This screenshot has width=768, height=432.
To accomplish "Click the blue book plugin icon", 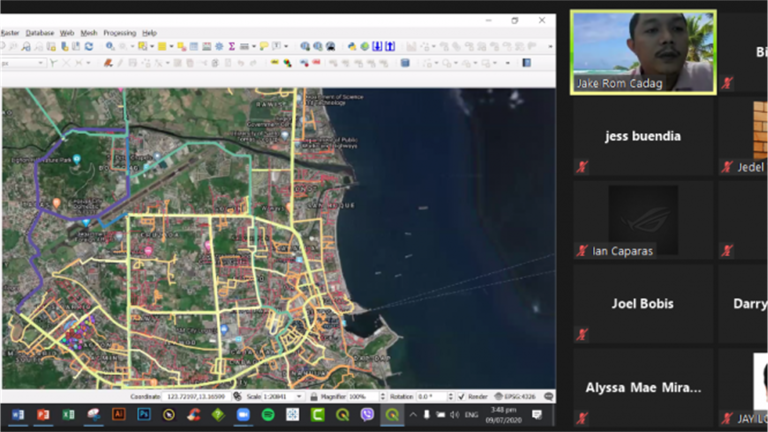I will (527, 63).
